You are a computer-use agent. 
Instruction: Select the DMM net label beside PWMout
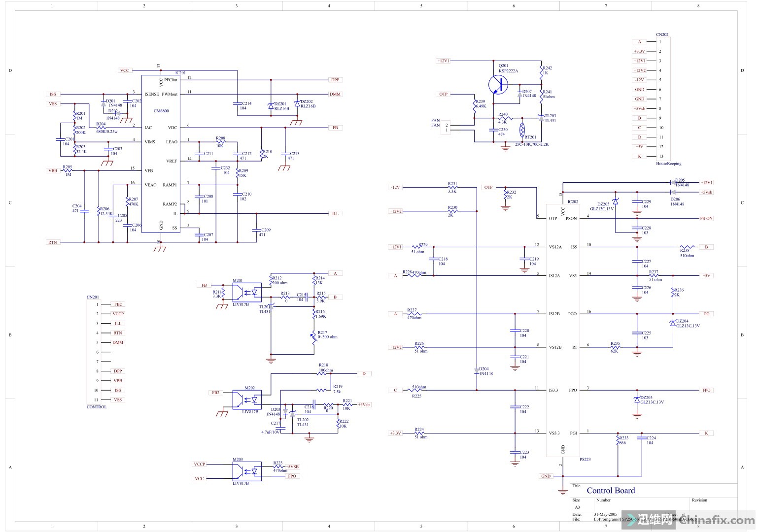335,94
